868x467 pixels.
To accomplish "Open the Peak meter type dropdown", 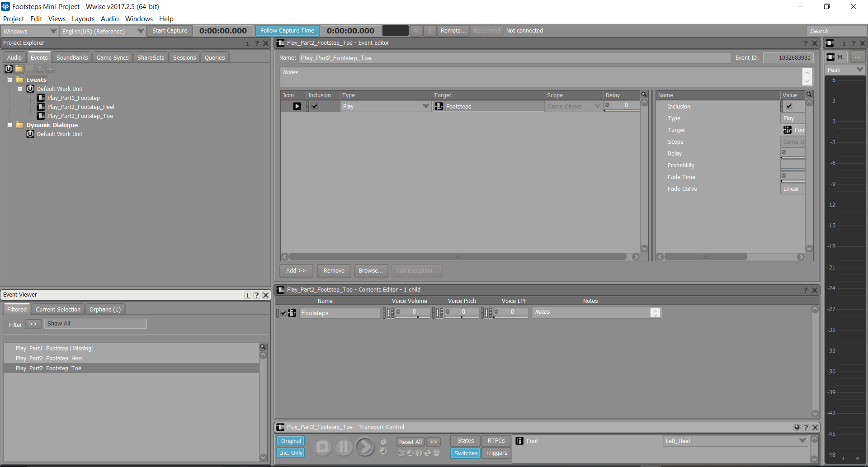I will click(x=845, y=70).
